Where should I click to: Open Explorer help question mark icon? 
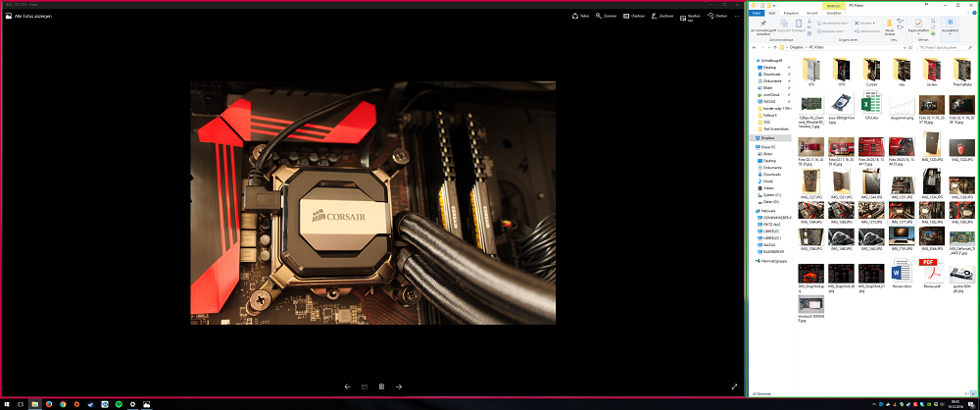[x=974, y=13]
